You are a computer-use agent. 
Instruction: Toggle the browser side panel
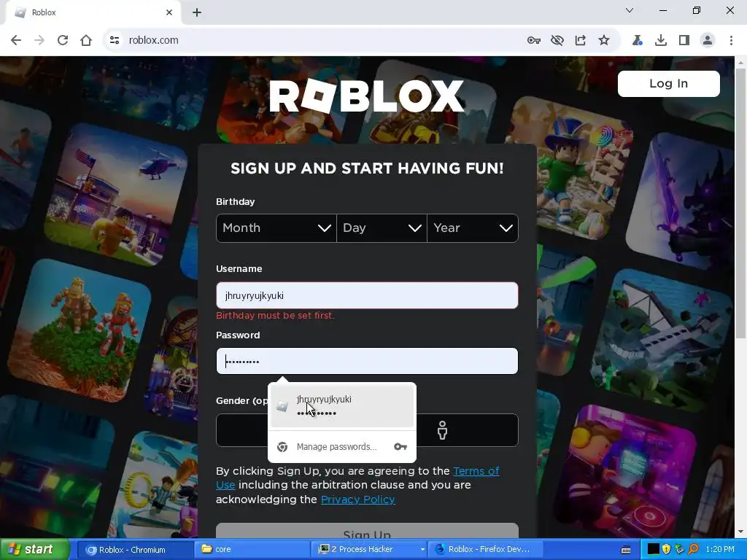pyautogui.click(x=684, y=40)
